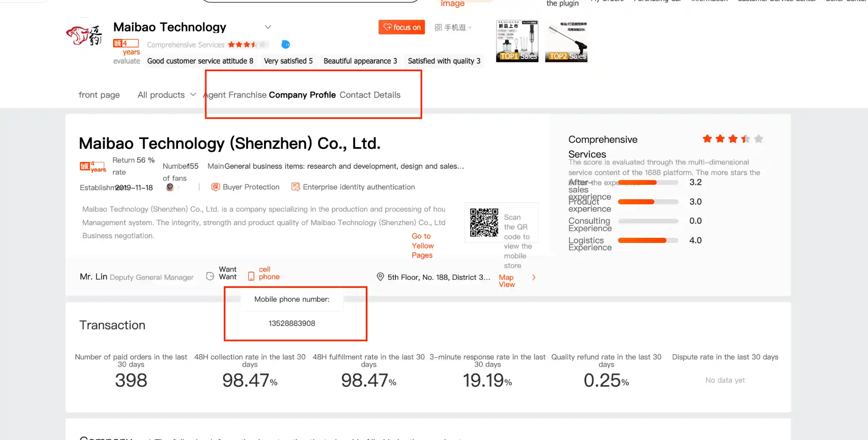This screenshot has height=440, width=868.
Task: Click the Enterprise identity authentication icon
Action: tap(295, 187)
